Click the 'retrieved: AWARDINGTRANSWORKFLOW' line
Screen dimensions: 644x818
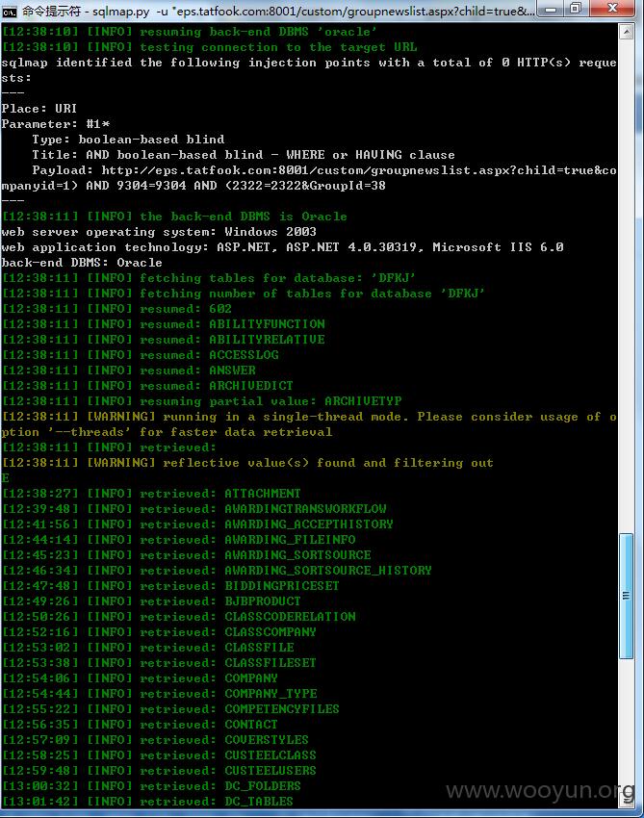coord(193,509)
